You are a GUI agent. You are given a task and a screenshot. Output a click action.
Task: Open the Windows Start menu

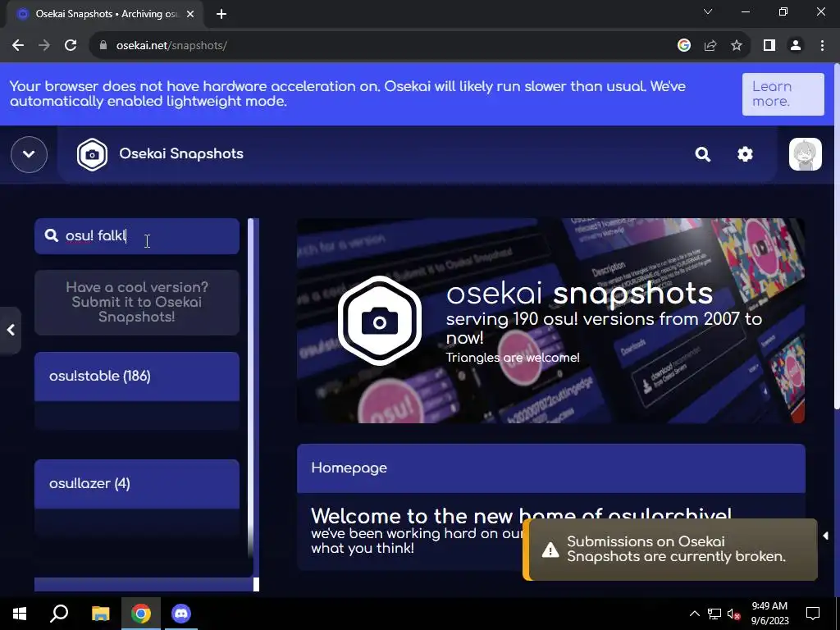(x=20, y=614)
